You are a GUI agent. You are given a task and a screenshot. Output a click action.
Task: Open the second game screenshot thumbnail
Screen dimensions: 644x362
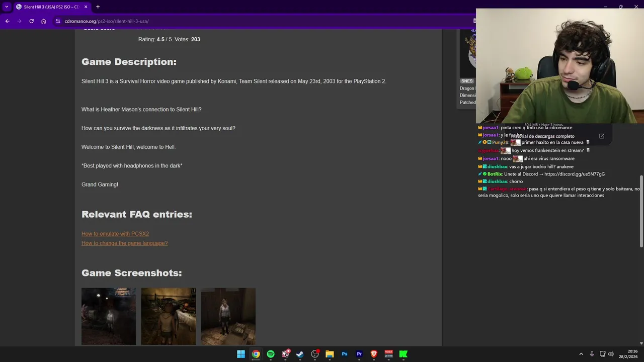(169, 316)
